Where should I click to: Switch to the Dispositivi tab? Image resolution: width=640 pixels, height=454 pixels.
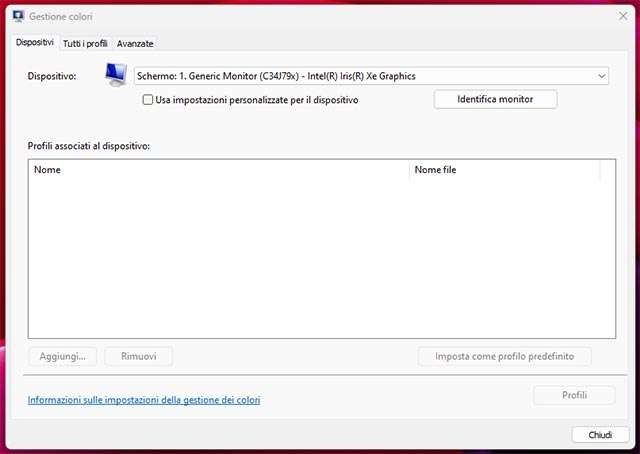35,42
